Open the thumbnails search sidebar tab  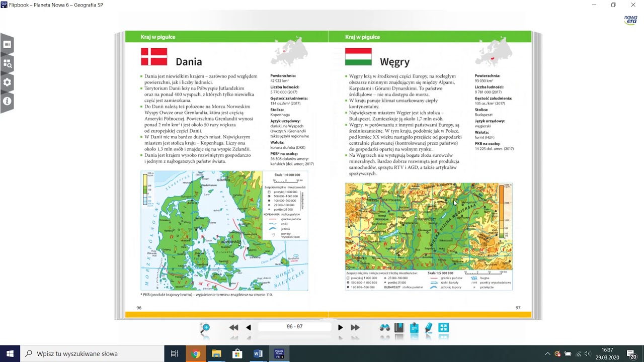pyautogui.click(x=7, y=63)
